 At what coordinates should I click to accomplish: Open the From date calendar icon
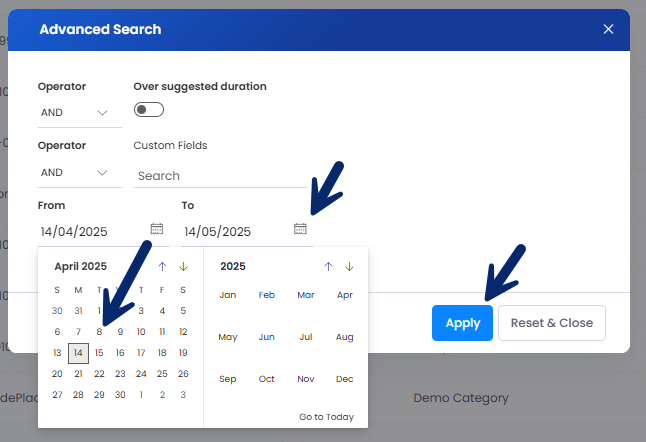click(157, 229)
